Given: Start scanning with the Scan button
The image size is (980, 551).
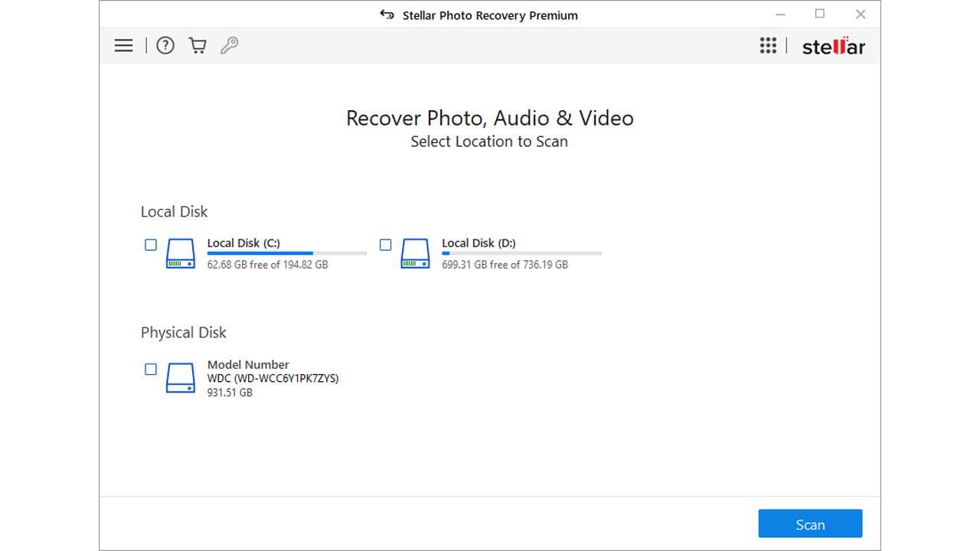Looking at the screenshot, I should coord(810,524).
